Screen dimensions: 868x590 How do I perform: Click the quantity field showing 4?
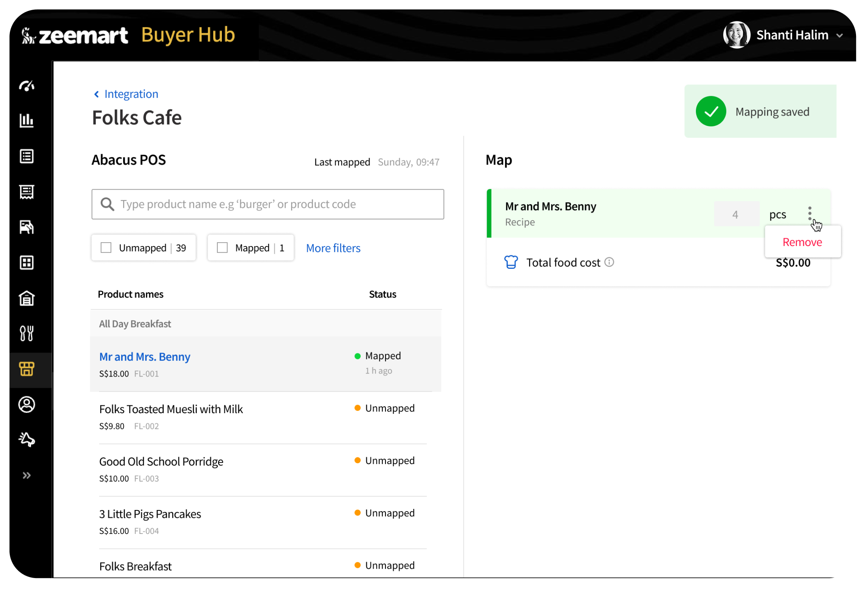click(x=736, y=214)
